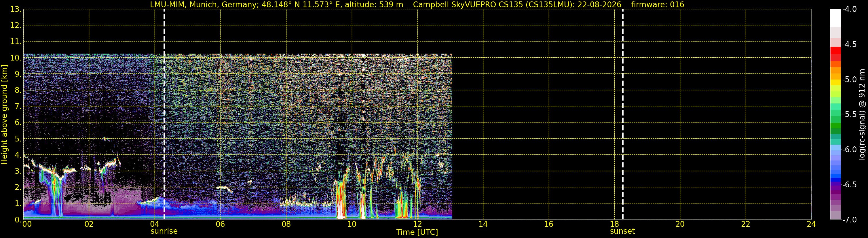The image size is (868, 238).
Task: Click the 'altitude: 539 m' title text
Action: 374,5
